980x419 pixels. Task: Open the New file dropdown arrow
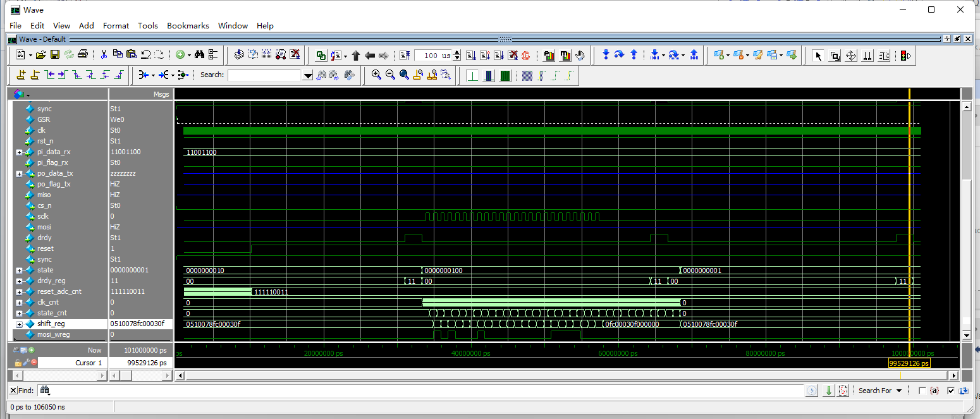[30, 56]
